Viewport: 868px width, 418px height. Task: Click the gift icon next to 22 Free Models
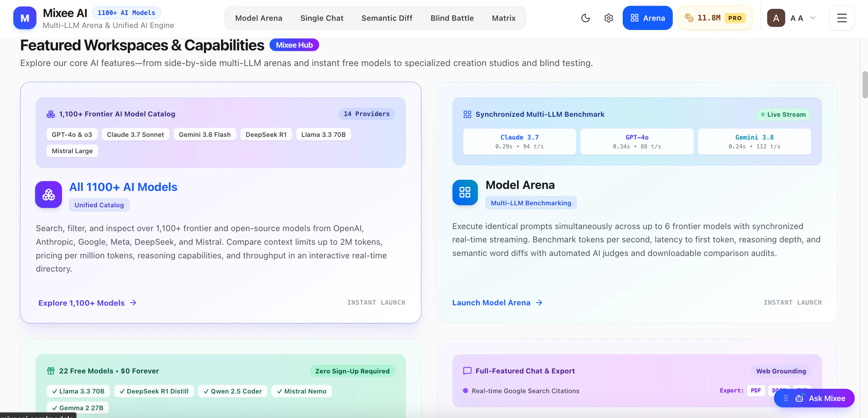[x=51, y=371]
